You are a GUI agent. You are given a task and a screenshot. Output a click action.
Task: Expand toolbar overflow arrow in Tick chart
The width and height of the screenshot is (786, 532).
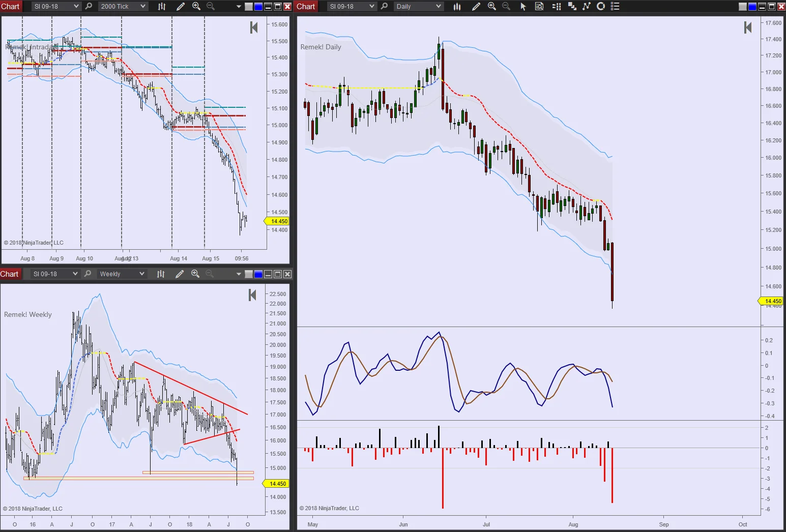[239, 7]
